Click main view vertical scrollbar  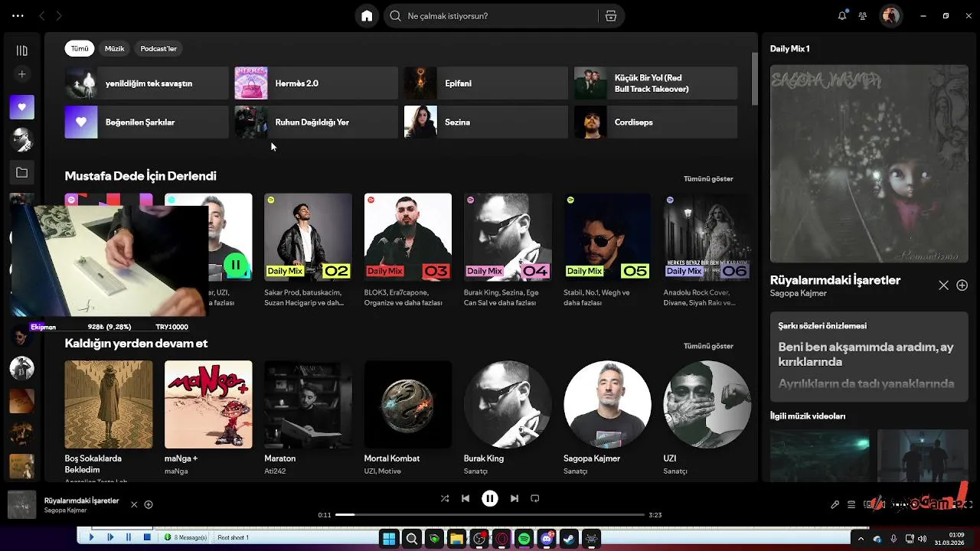(754, 78)
